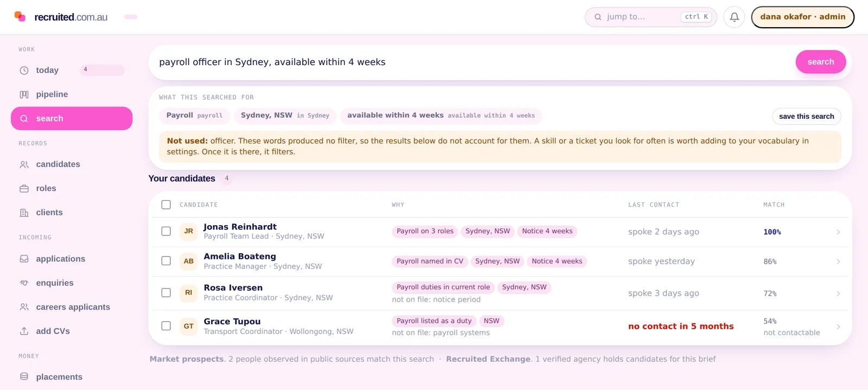
Task: Expand Jonas Reinhardt row chevron
Action: tap(838, 232)
